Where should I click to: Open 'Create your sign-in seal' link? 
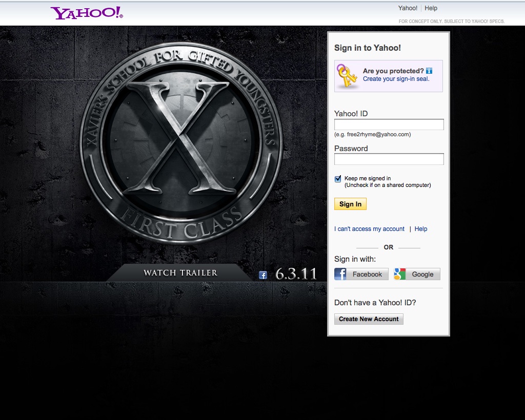(x=396, y=79)
